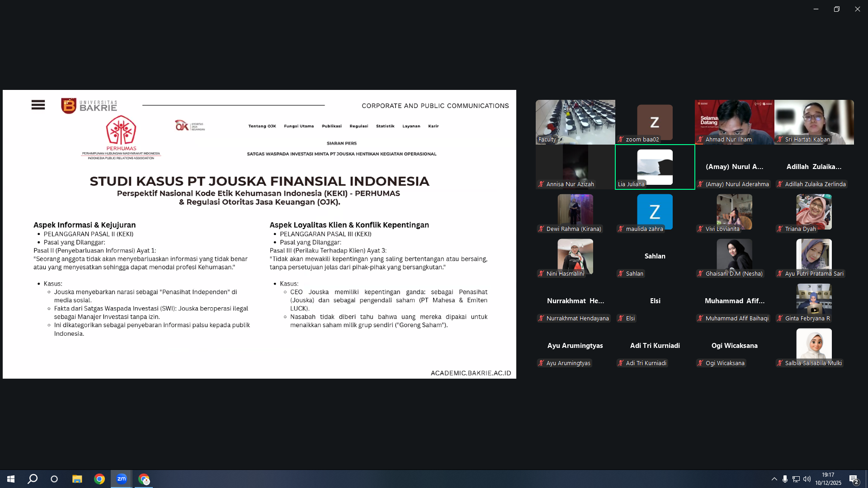This screenshot has height=488, width=868.
Task: Click muted mic icon for Annisa Nur Azizah
Action: click(541, 184)
